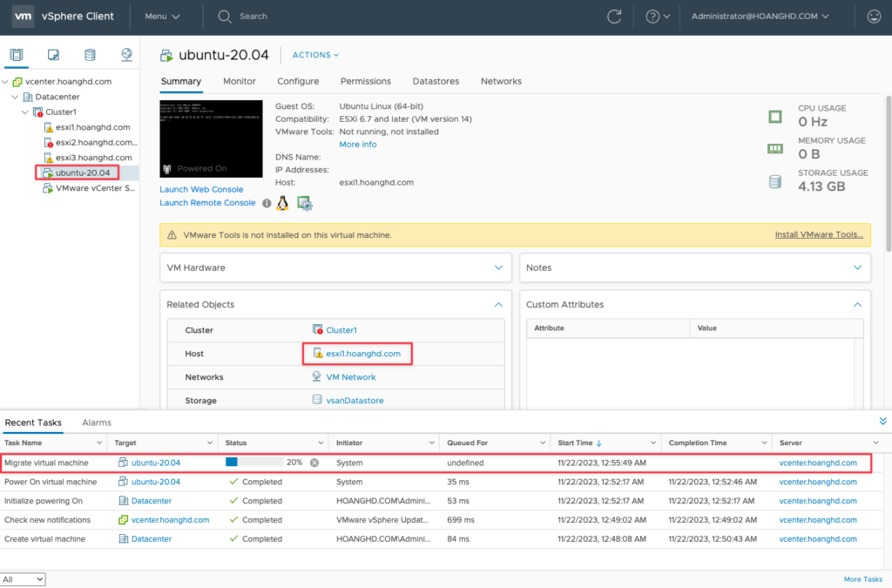Click warning icon in VMware Tools banner

(x=172, y=235)
